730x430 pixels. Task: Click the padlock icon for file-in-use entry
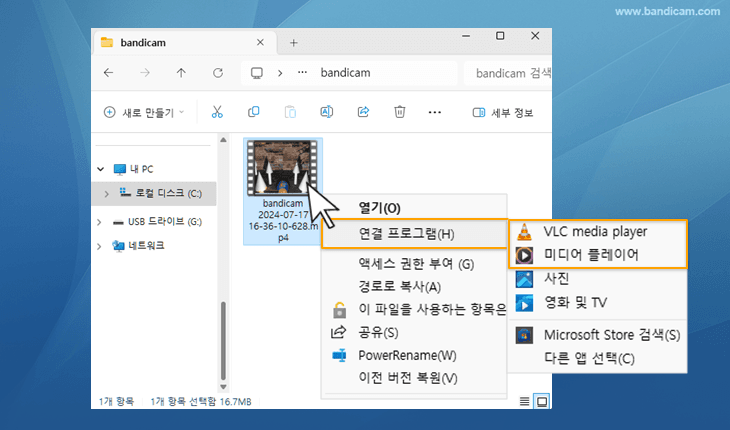[339, 310]
